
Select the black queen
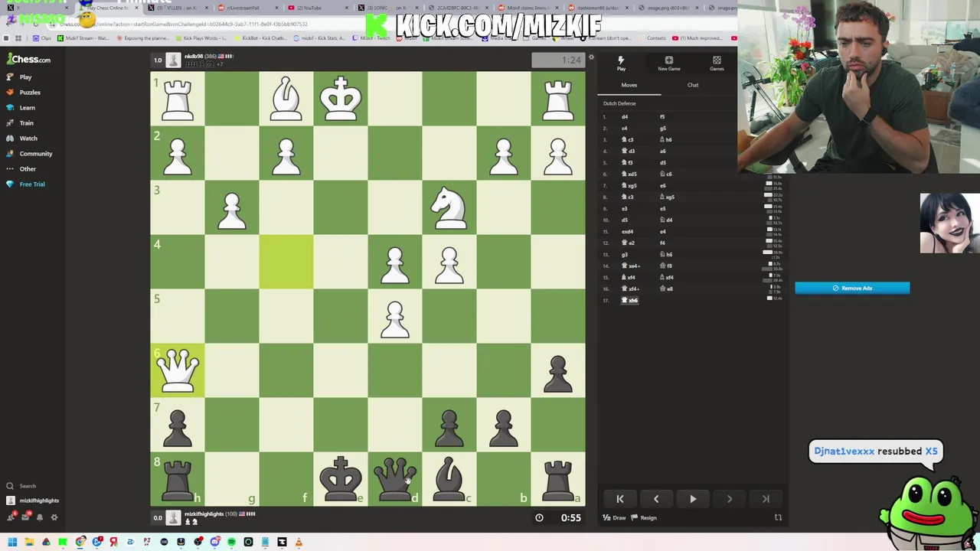point(394,479)
